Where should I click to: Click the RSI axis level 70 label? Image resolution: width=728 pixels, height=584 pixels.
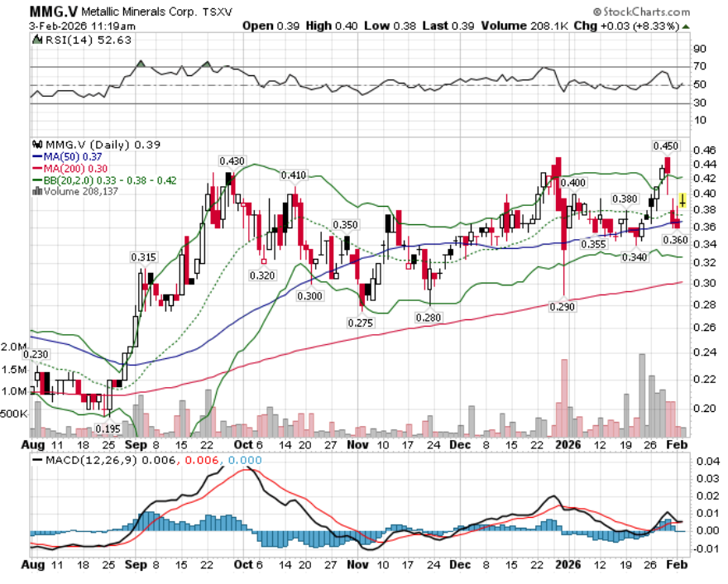(x=700, y=66)
